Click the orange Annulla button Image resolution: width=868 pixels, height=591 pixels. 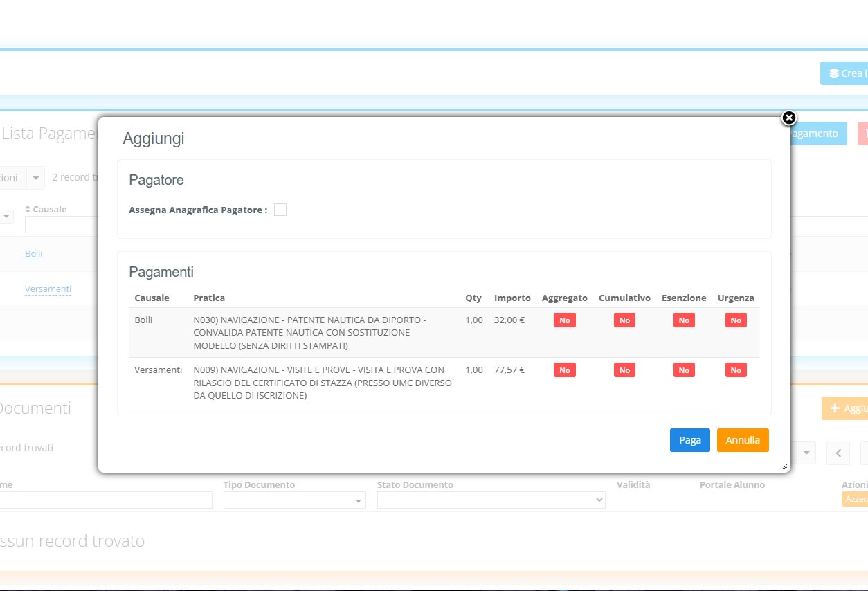(x=742, y=440)
